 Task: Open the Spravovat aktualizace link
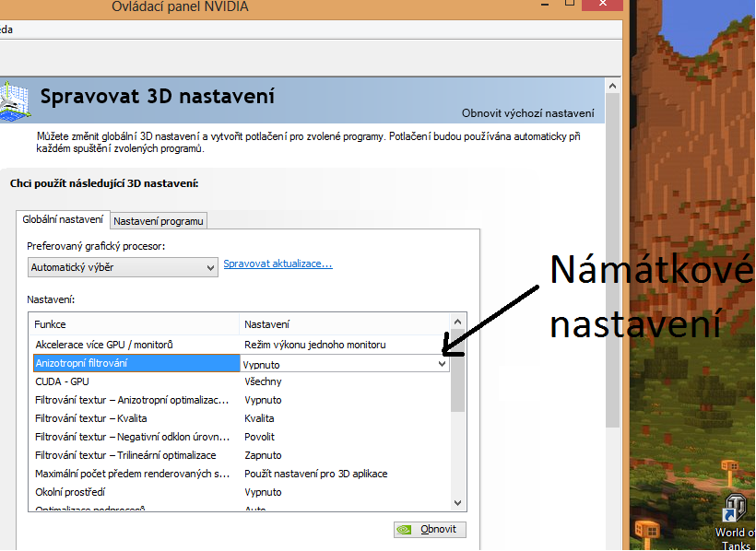[278, 264]
